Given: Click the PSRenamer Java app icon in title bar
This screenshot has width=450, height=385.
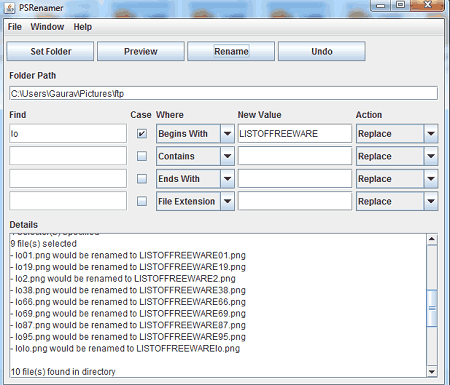Looking at the screenshot, I should click(10, 8).
